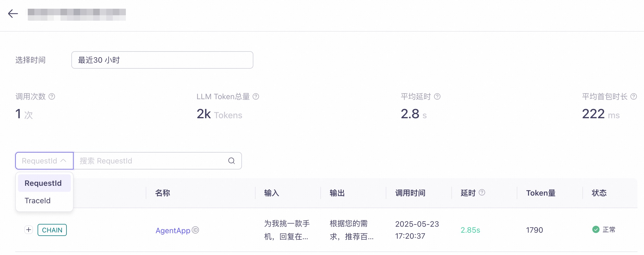Click the Token量 column header
The height and width of the screenshot is (255, 644).
coord(541,193)
